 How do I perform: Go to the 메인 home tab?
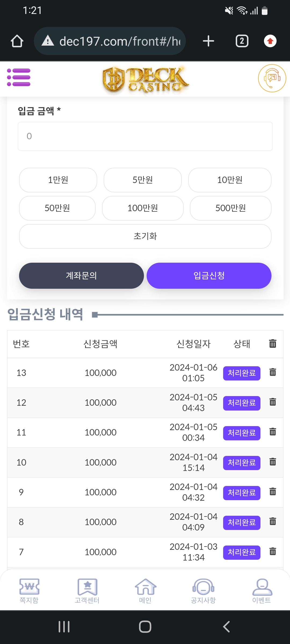pyautogui.click(x=145, y=591)
